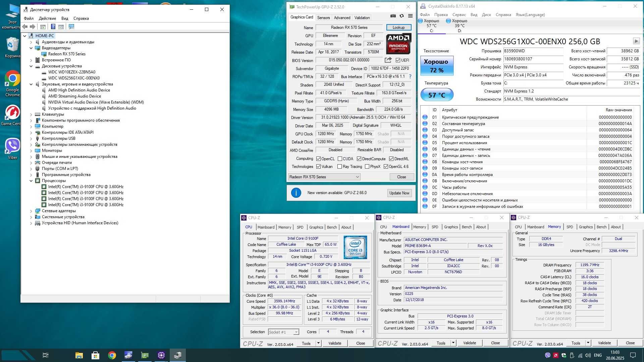Click the volume speaker icon in system tray
The image size is (644, 362).
(x=588, y=355)
